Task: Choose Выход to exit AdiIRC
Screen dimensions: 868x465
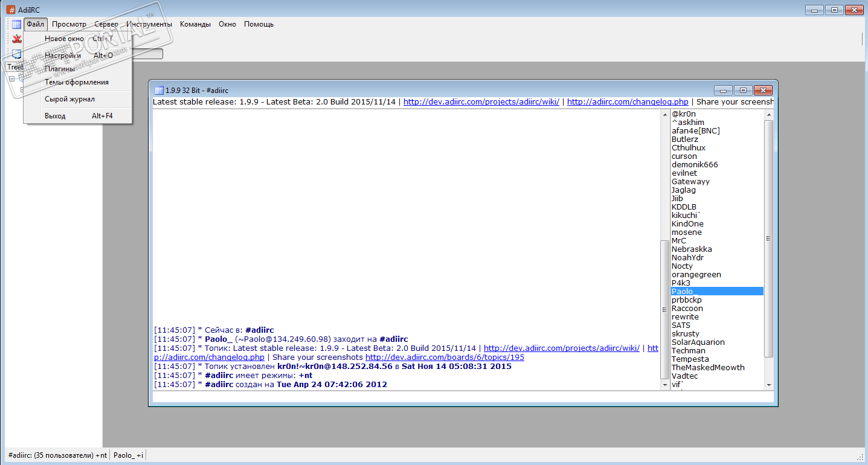Action: 77,116
